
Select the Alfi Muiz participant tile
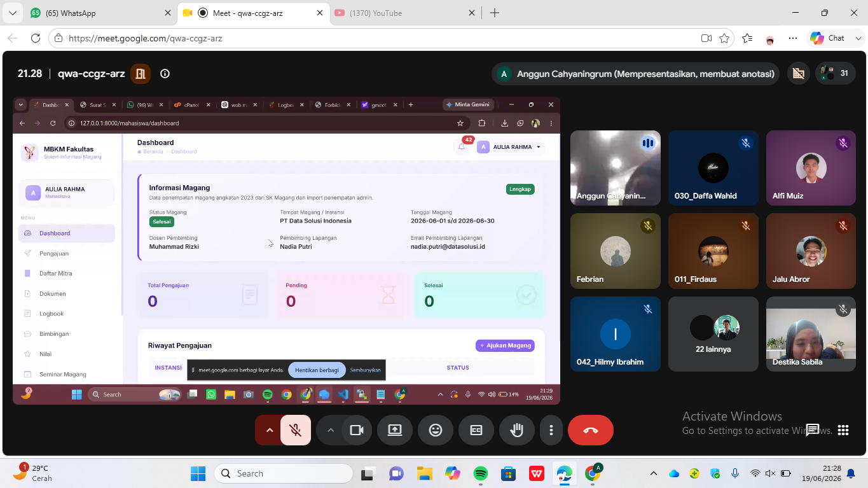tap(811, 168)
